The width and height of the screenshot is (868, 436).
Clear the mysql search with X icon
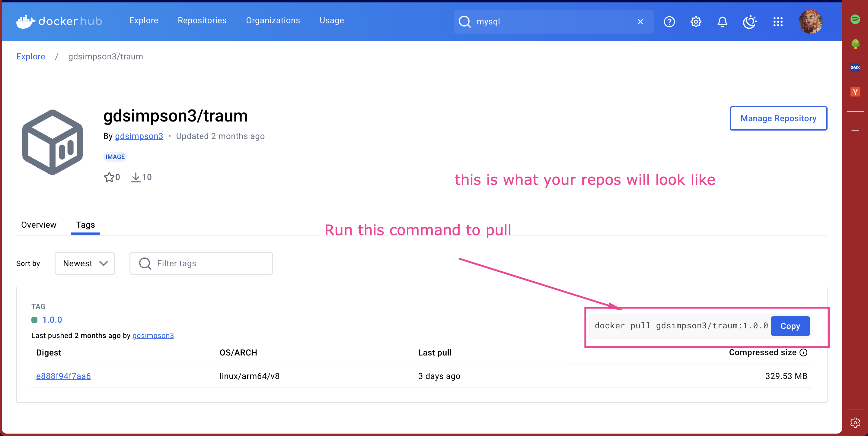640,22
